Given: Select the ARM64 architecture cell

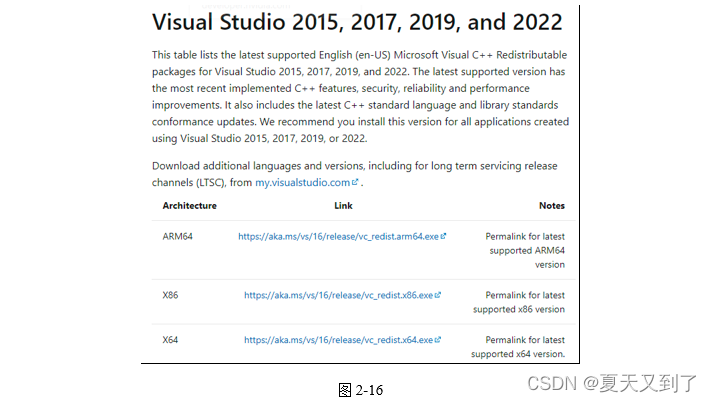Looking at the screenshot, I should pyautogui.click(x=177, y=237).
